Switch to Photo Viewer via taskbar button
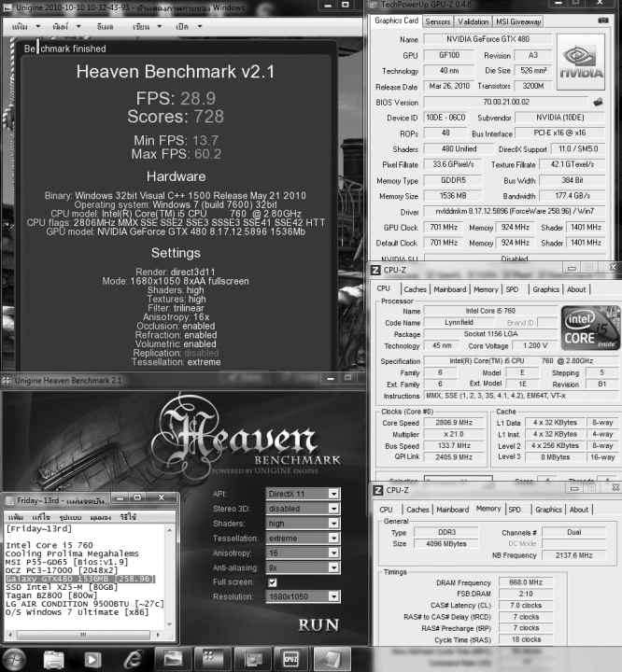The width and height of the screenshot is (622, 672). [172, 659]
